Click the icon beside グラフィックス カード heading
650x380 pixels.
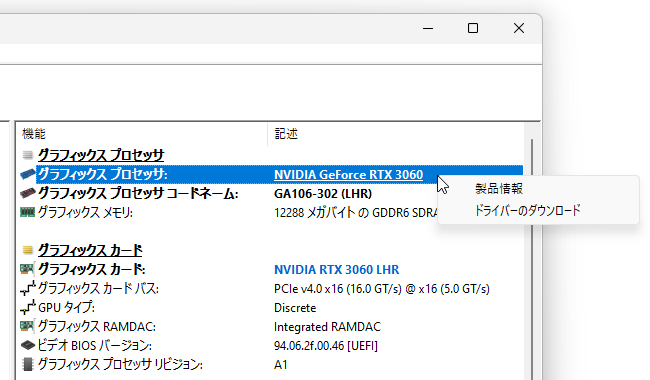[x=28, y=250]
